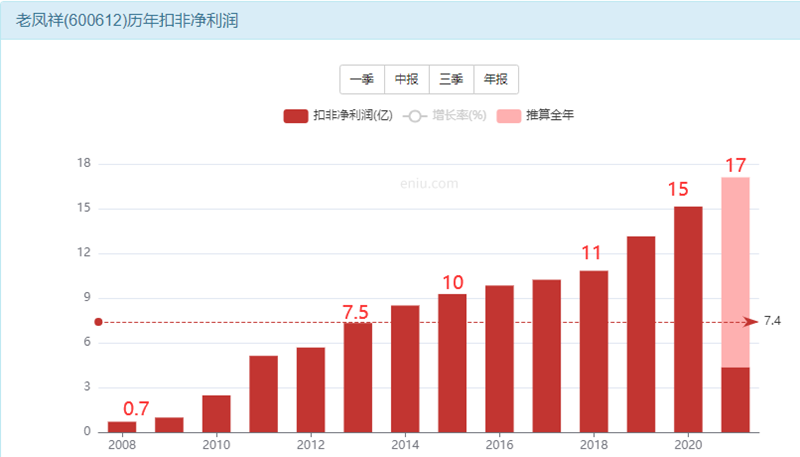800x457 pixels.
Task: Click the data label 17
Action: pos(736,165)
